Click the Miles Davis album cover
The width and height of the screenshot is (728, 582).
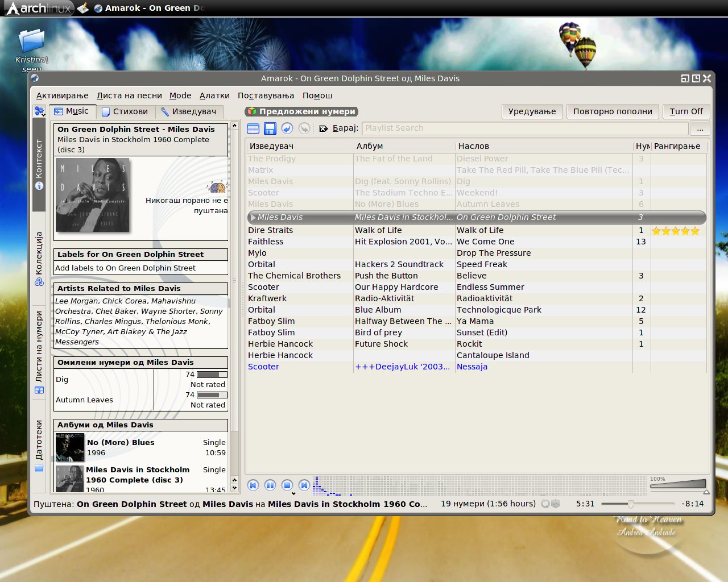93,195
